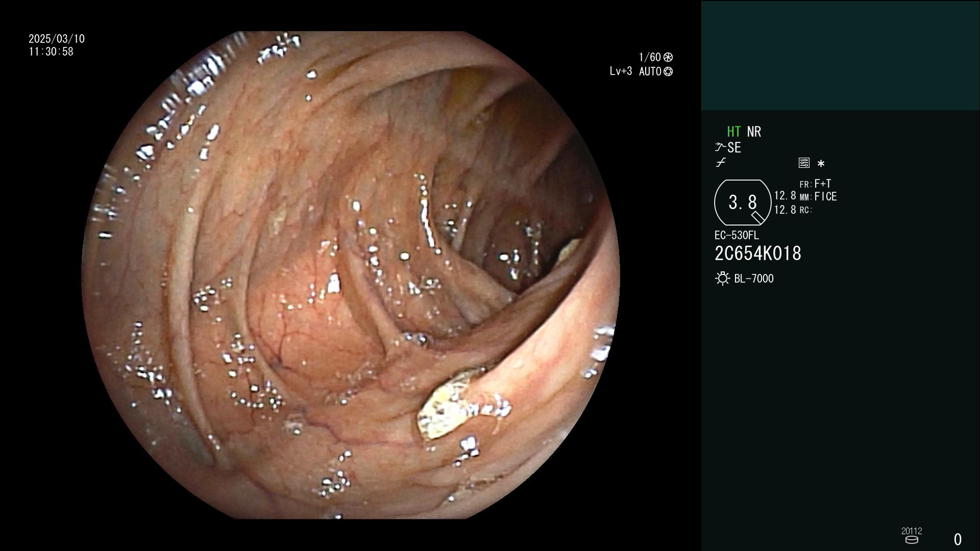
Task: Click the SE label
Action: pyautogui.click(x=734, y=147)
